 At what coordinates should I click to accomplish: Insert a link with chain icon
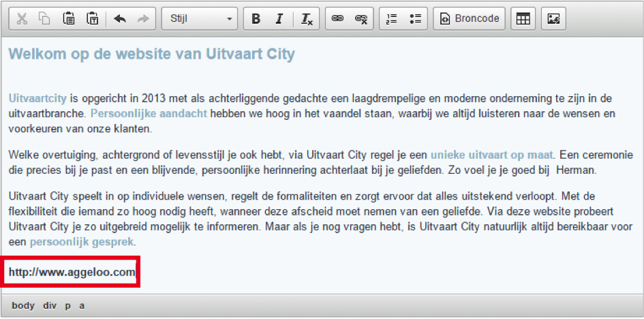pyautogui.click(x=337, y=19)
